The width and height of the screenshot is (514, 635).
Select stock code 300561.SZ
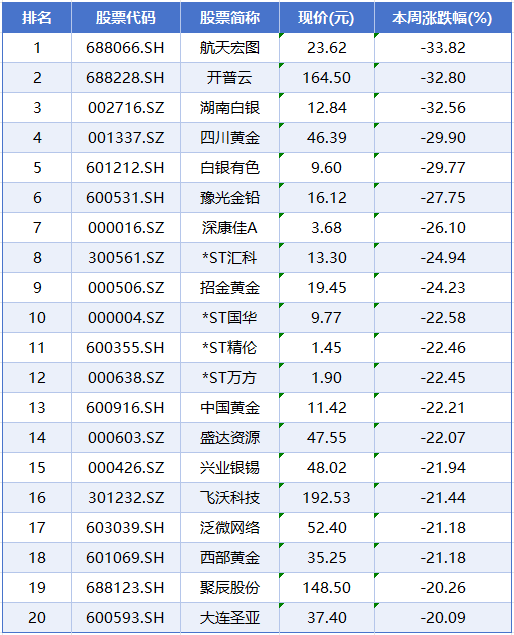126,258
